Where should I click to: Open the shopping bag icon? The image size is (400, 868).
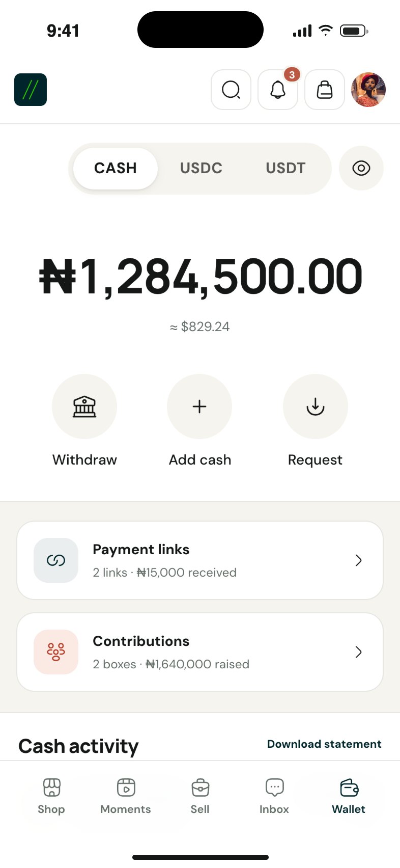click(325, 90)
